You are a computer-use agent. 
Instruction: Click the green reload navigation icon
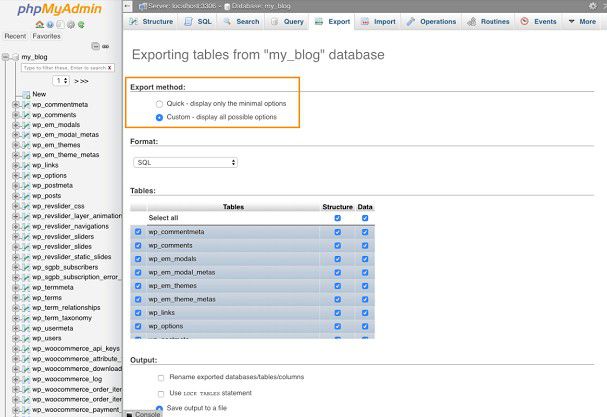click(x=81, y=24)
